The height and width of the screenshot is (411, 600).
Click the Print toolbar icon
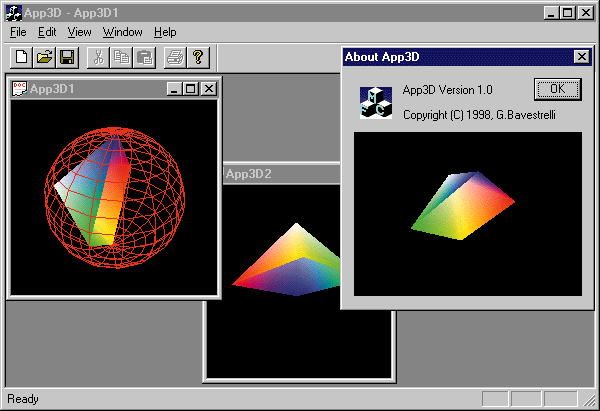(176, 57)
